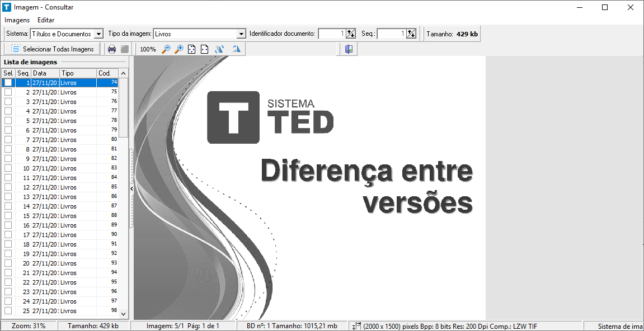Screen dimensions: 644x331
Task: Select the list row with Cod. 85
Action: [60, 187]
